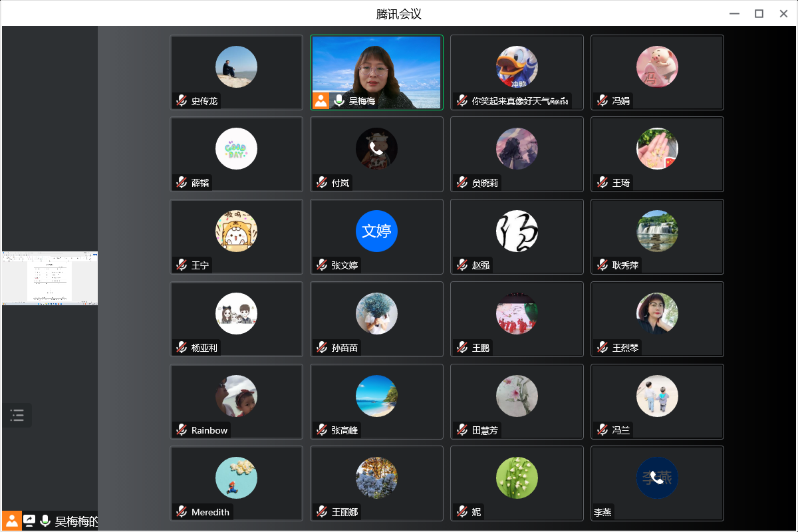The height and width of the screenshot is (532, 798).
Task: Click the screen sharing icon at bottom-left
Action: 29,521
